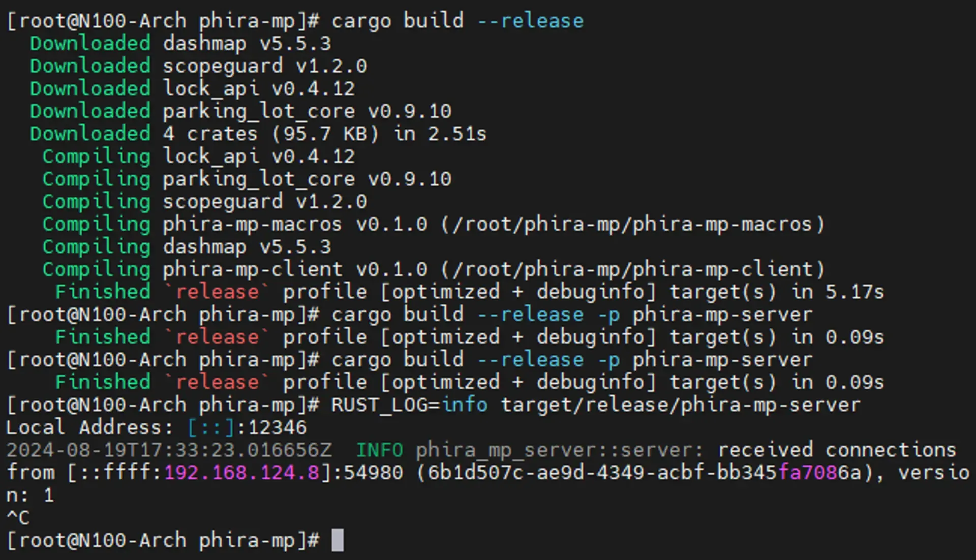Click the 'Downloaded parking_lot_core v0.9.10' line
This screenshot has height=560, width=976.
(240, 111)
